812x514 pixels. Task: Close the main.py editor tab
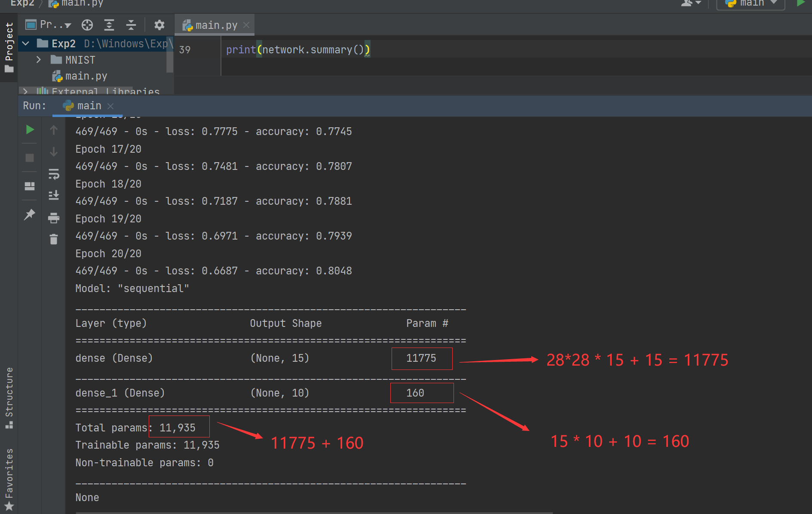pos(246,25)
